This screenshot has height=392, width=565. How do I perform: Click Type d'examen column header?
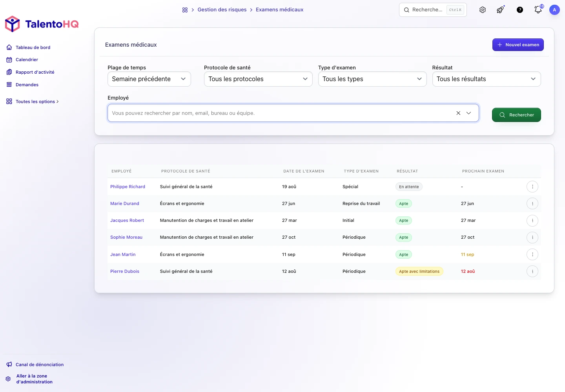point(361,171)
